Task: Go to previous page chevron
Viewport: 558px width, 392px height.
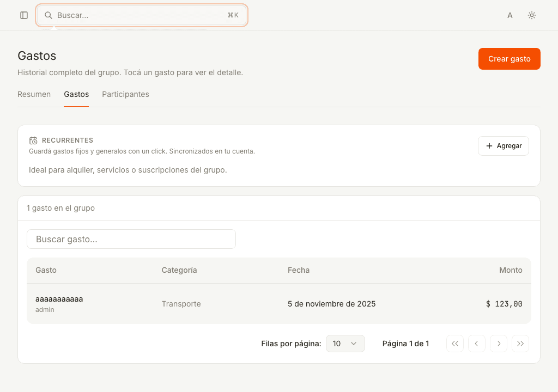Action: 477,344
